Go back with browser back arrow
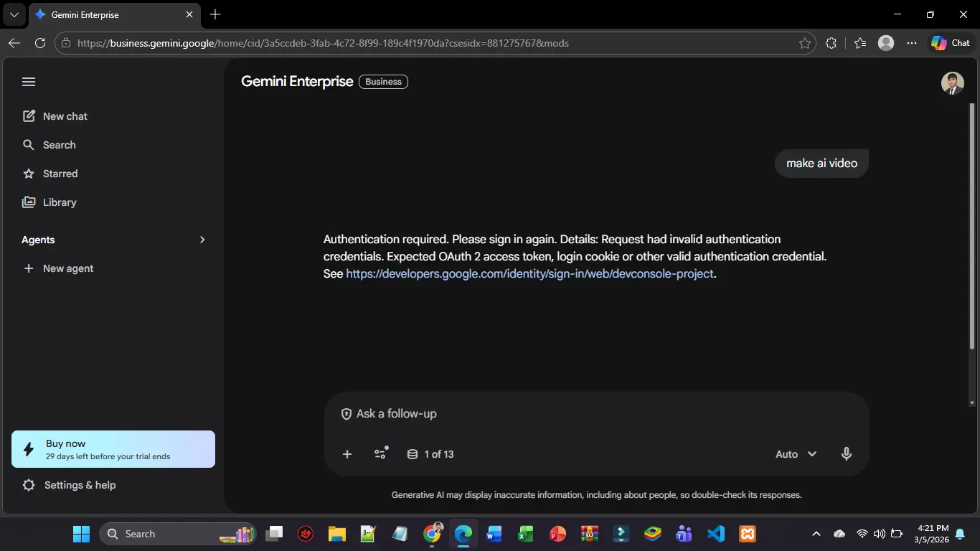 tap(14, 43)
